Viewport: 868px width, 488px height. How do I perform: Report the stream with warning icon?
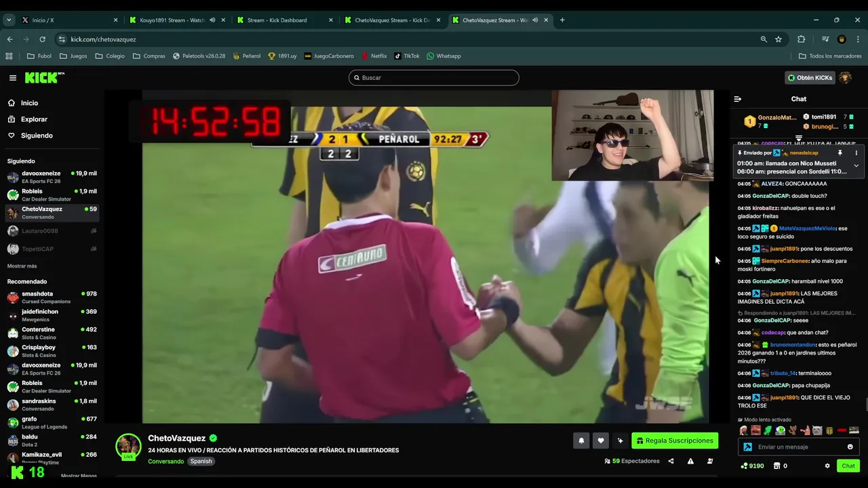click(x=690, y=461)
